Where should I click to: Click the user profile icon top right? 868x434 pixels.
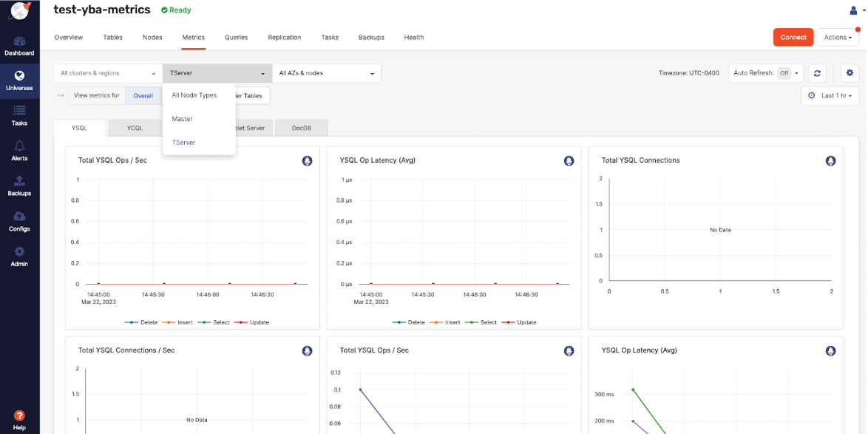[x=854, y=9]
